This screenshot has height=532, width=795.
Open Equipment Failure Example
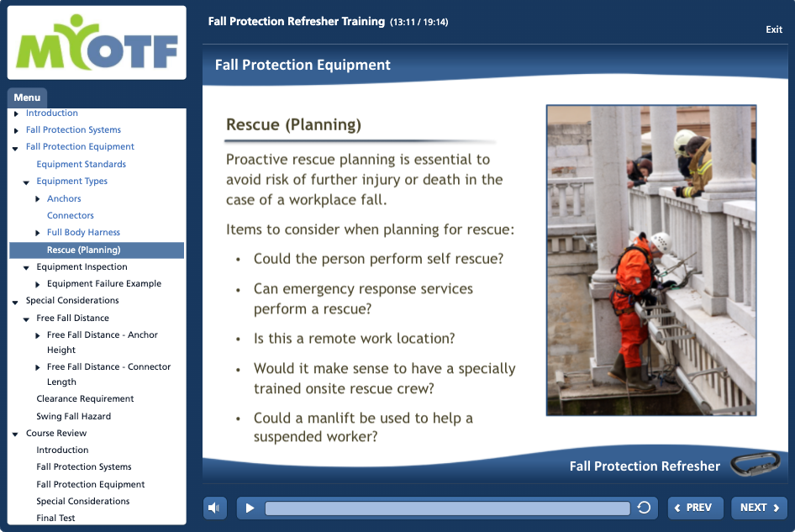click(x=104, y=283)
